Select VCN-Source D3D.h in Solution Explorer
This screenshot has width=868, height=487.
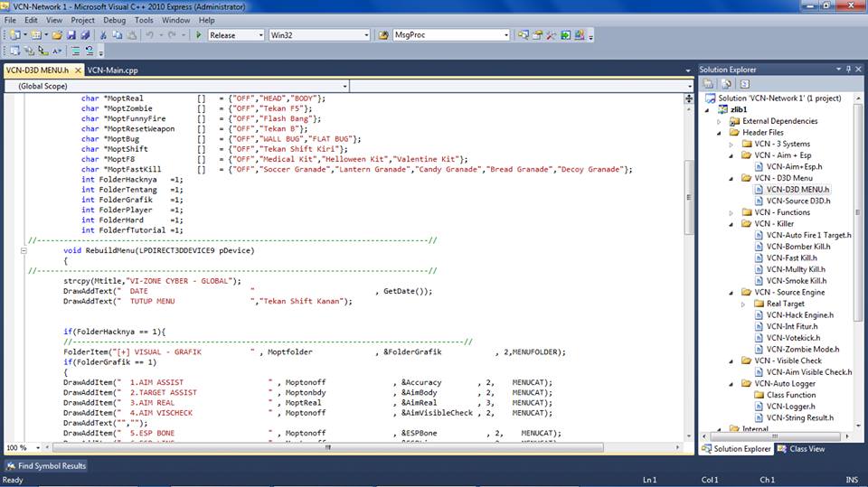[798, 201]
